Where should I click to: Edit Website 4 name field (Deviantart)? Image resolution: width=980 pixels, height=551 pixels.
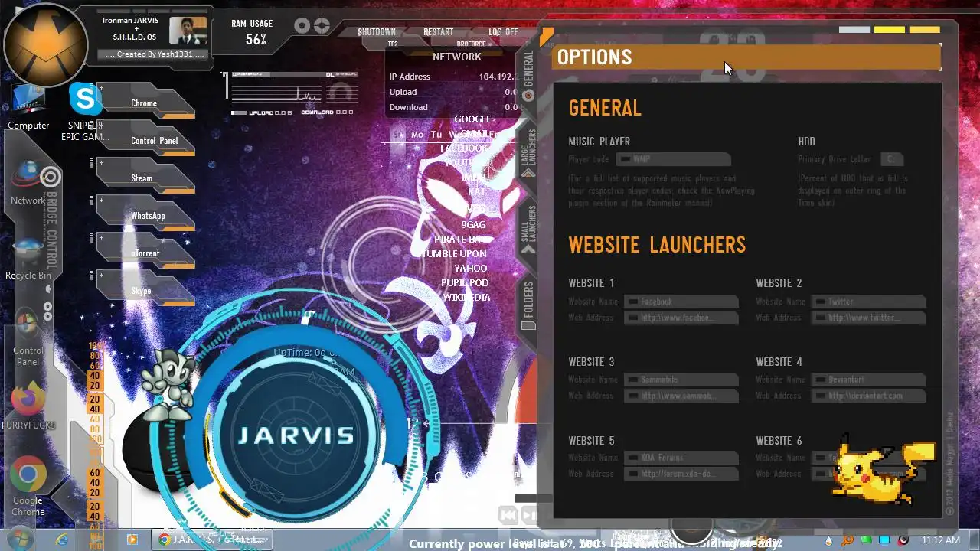pos(868,380)
